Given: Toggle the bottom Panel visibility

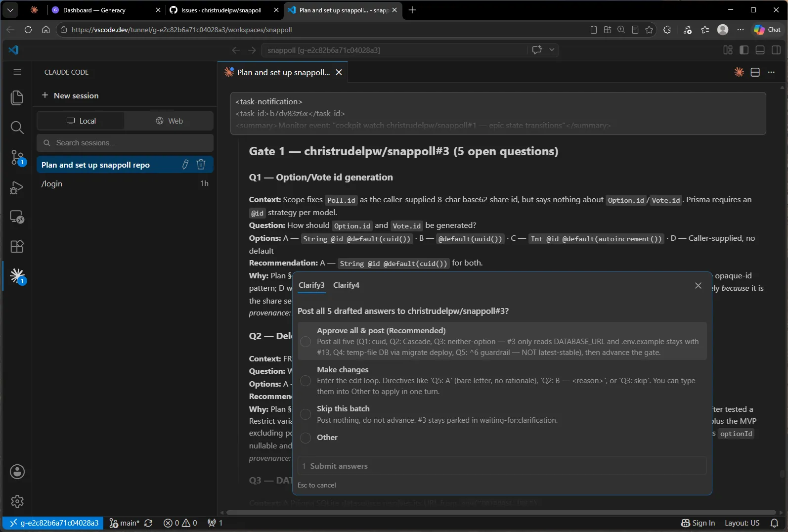Looking at the screenshot, I should 760,50.
